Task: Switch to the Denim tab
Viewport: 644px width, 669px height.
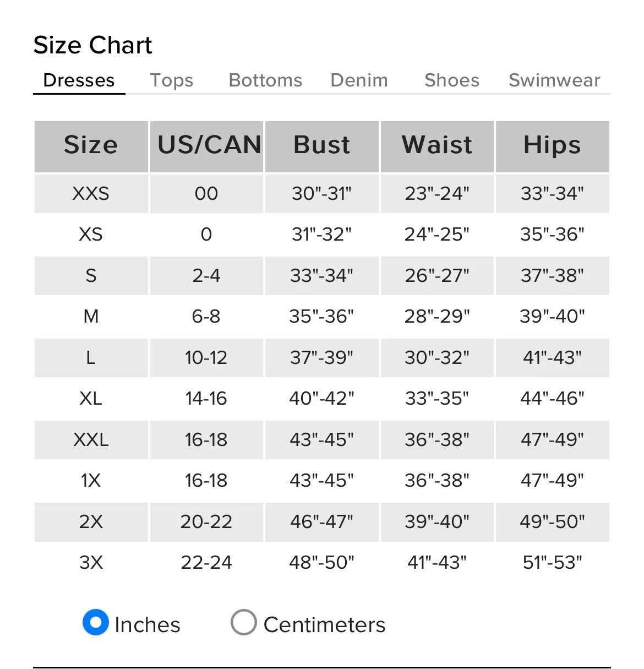Action: (x=359, y=80)
